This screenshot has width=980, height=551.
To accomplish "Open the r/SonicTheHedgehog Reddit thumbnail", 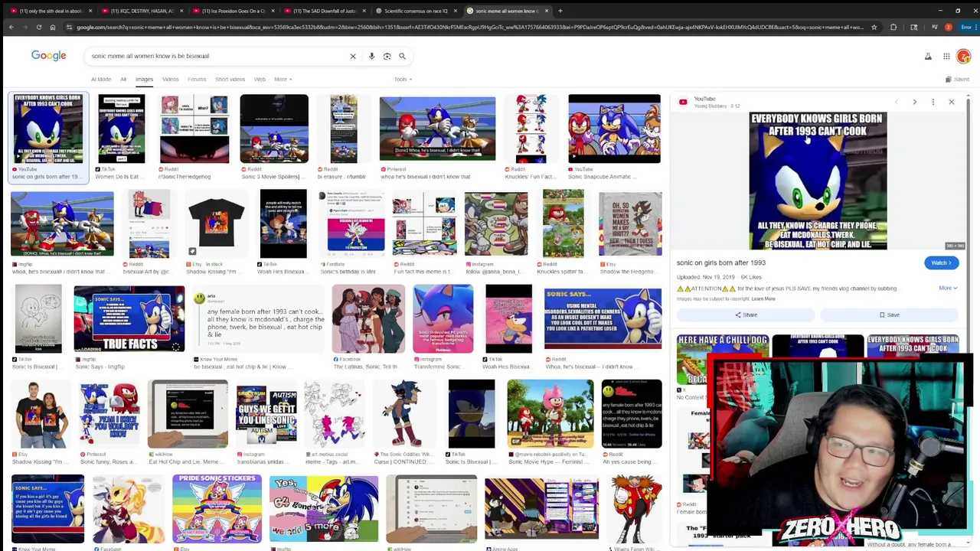I will [194, 129].
